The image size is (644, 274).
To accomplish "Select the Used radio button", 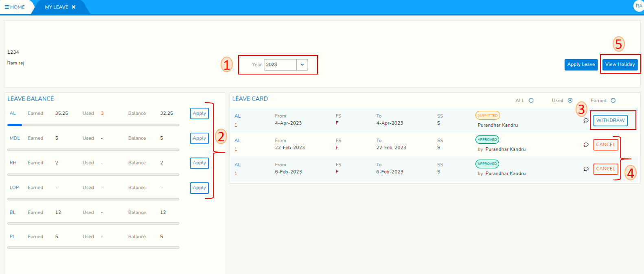I will [570, 101].
